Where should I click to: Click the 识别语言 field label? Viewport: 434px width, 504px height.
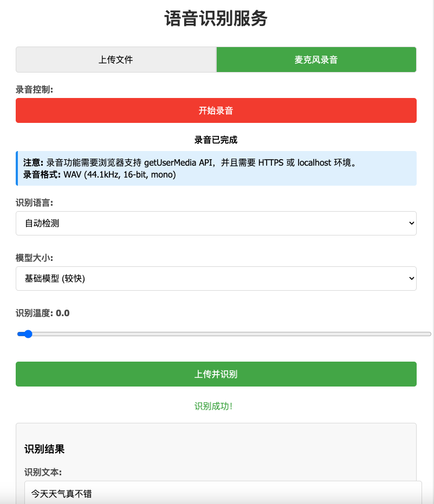click(x=34, y=202)
